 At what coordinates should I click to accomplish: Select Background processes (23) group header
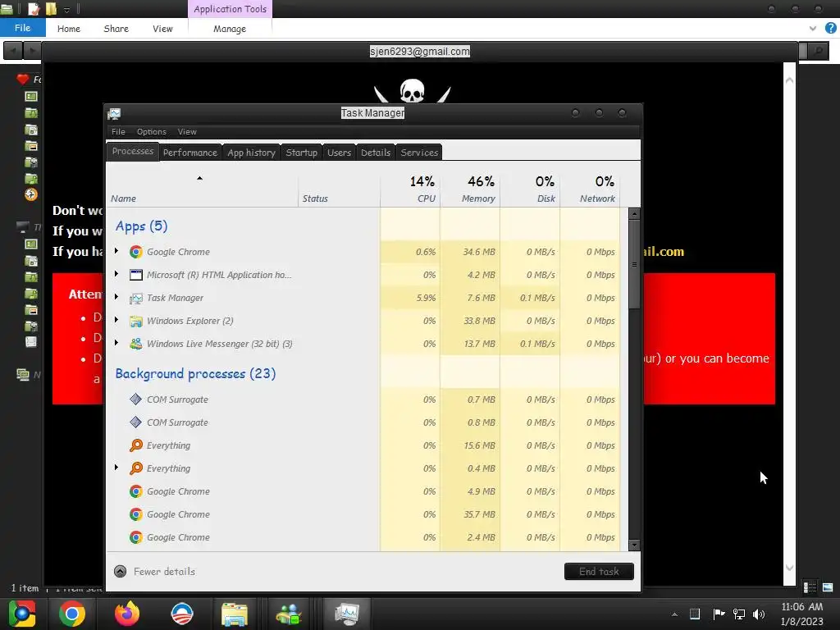(195, 373)
